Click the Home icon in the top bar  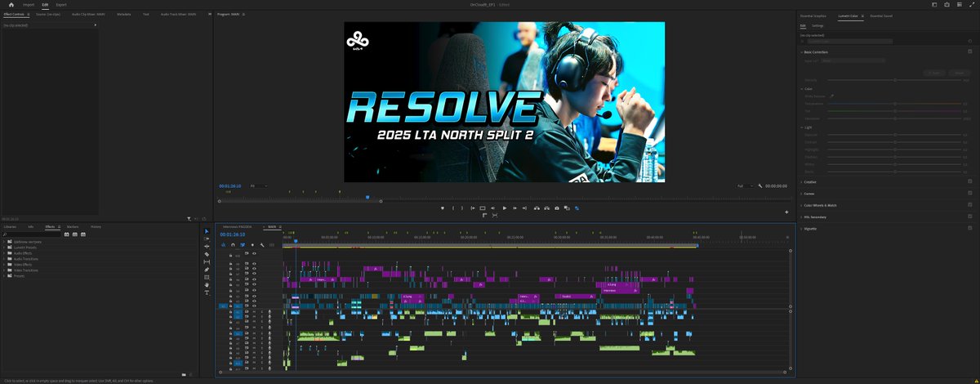pyautogui.click(x=11, y=4)
